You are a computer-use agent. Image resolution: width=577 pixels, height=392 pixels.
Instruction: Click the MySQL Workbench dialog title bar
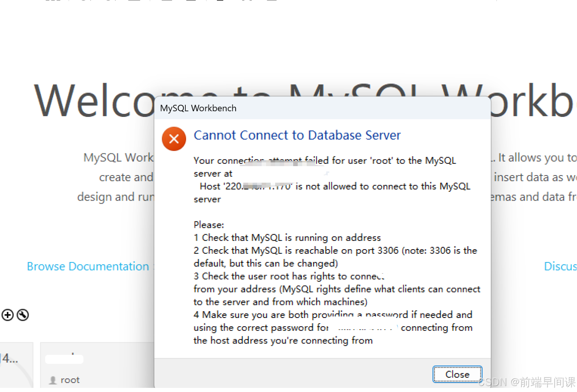click(x=301, y=108)
